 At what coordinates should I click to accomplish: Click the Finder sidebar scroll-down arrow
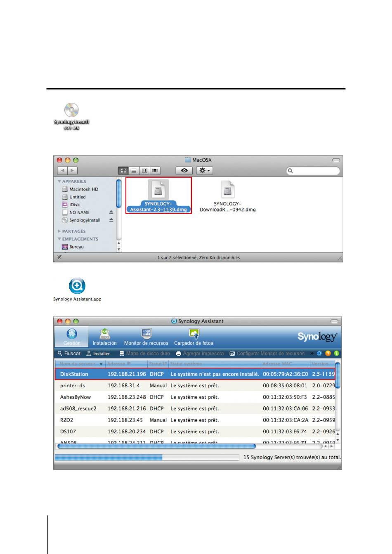[119, 249]
